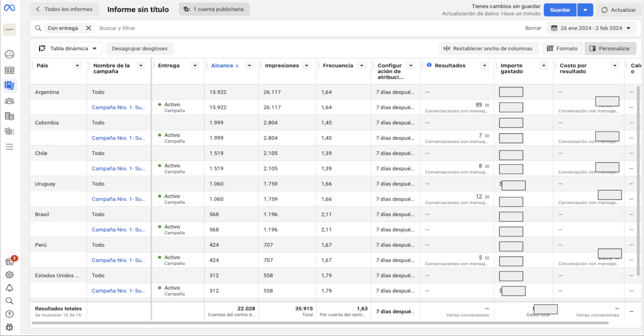
Task: Open help question mark icon
Action: click(x=9, y=314)
